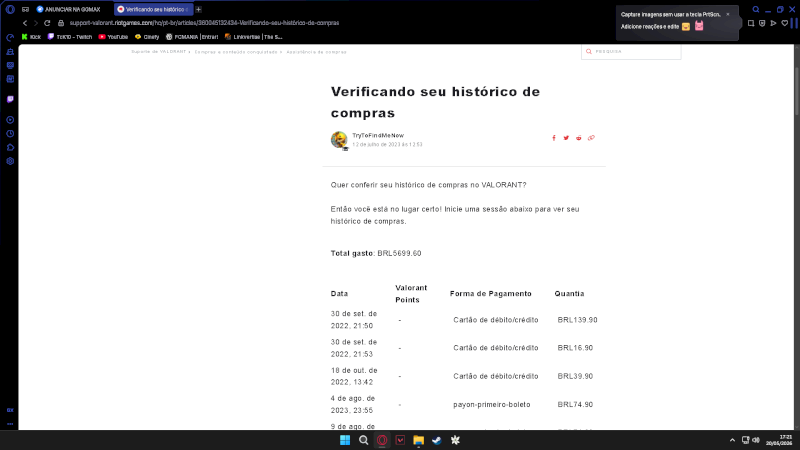The image size is (800, 450).
Task: Click the page vertical scrollbar
Action: [x=797, y=92]
